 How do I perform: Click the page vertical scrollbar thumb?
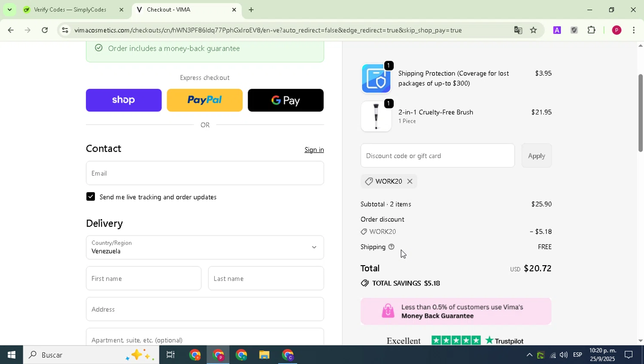pos(640,113)
